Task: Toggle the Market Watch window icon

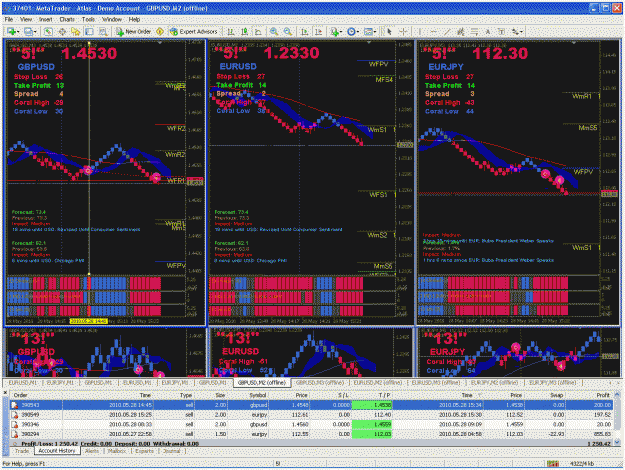Action: [x=48, y=31]
